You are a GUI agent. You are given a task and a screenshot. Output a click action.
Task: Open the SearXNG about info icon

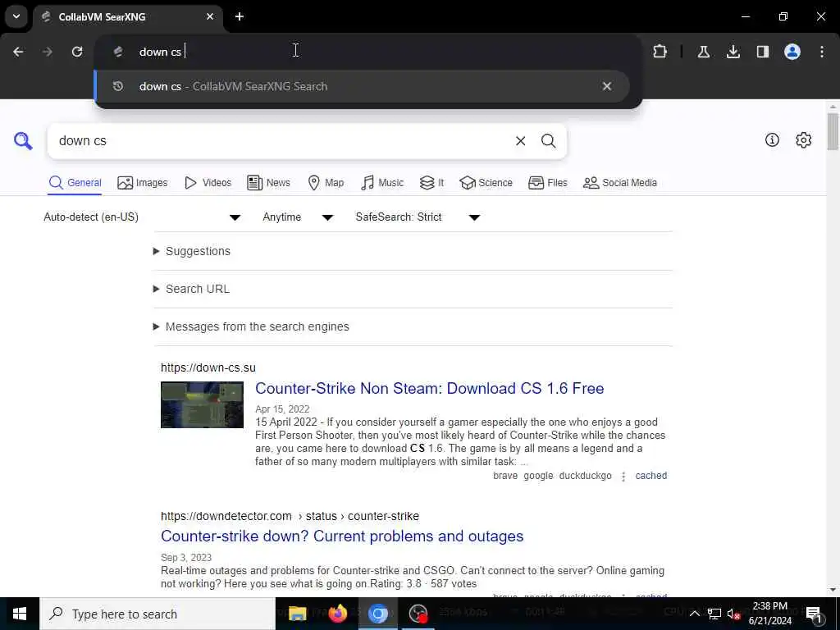(x=772, y=140)
